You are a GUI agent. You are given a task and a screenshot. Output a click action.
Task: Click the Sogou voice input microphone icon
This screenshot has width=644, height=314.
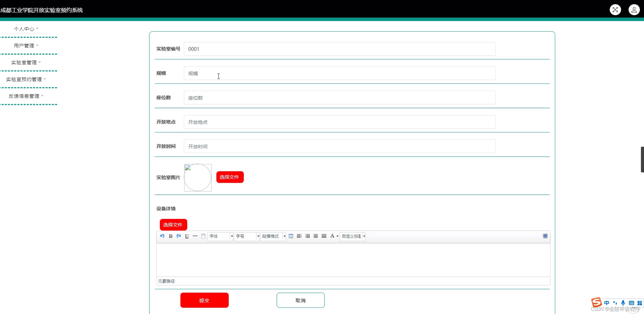[623, 303]
